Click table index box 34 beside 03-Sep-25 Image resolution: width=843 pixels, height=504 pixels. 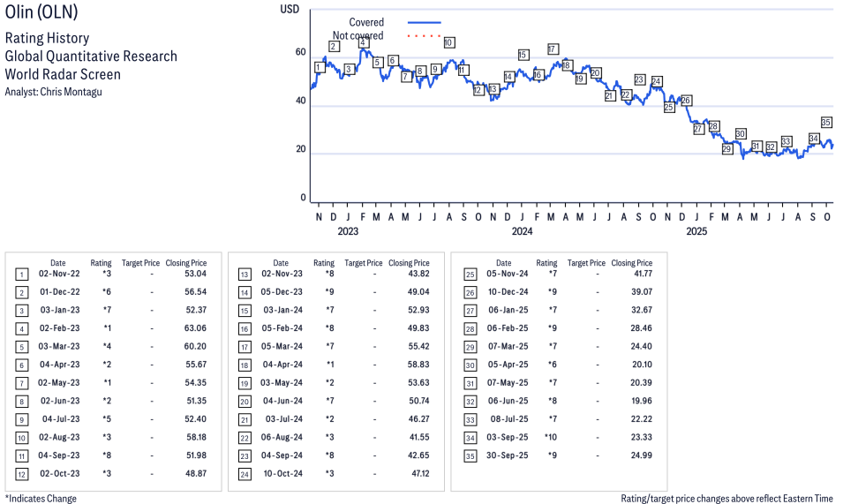point(468,438)
